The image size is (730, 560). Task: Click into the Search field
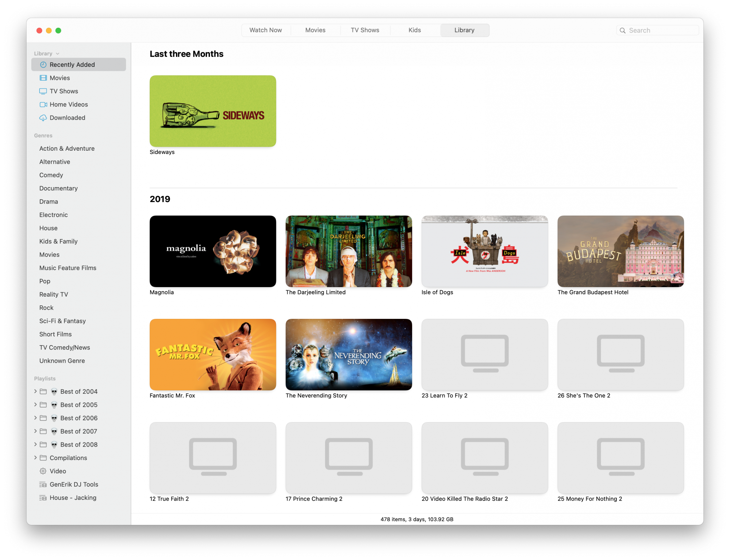(661, 30)
